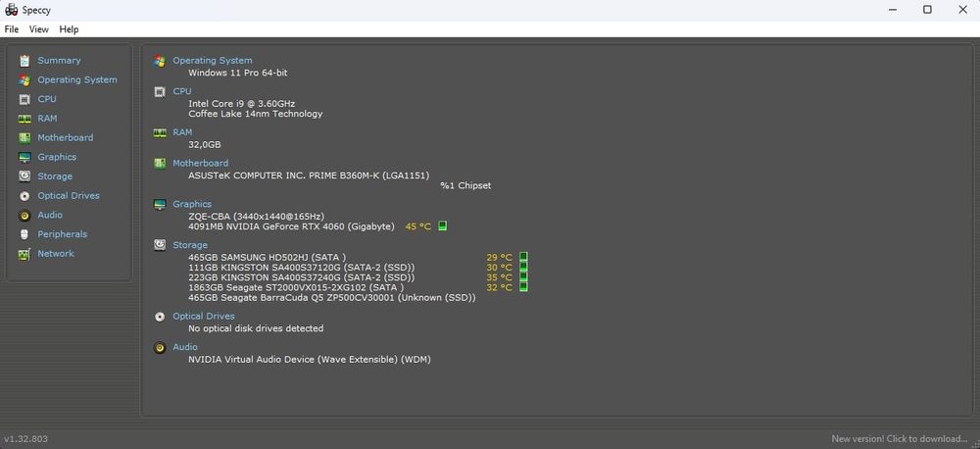Click the Motherboard icon in sidebar
Screen dimensions: 980x449
[x=24, y=137]
